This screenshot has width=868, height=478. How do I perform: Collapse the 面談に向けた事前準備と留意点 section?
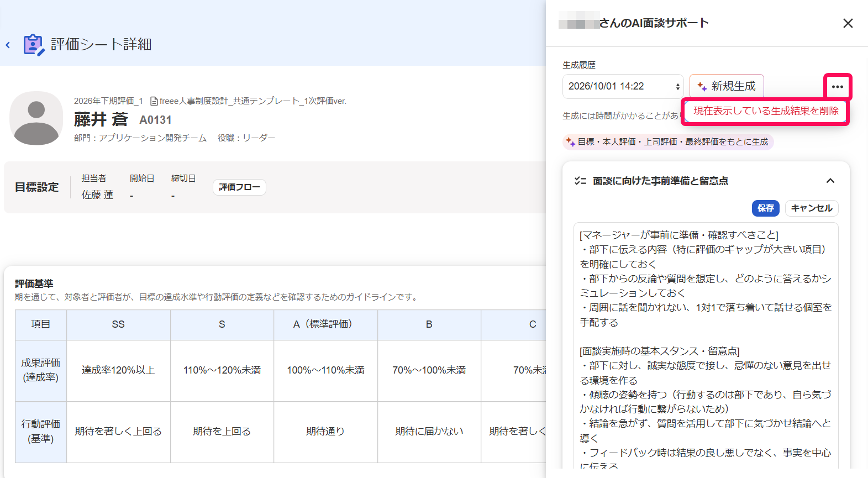click(830, 181)
